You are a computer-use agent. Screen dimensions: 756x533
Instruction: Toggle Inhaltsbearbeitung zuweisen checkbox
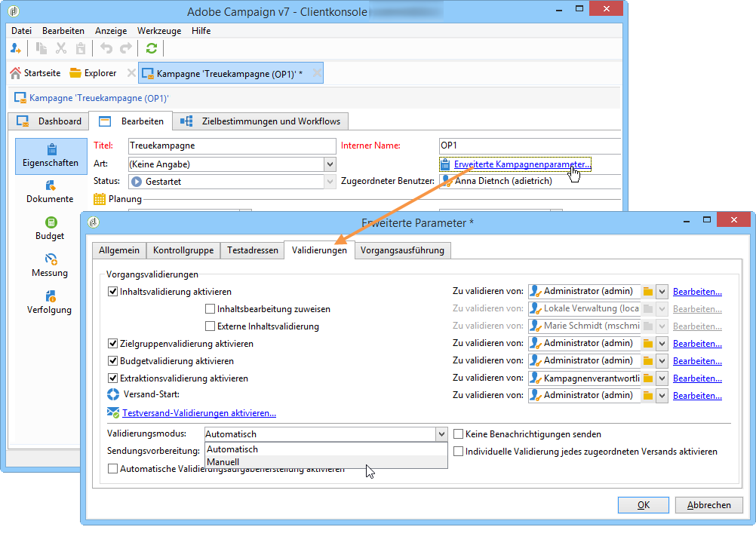pyautogui.click(x=210, y=309)
